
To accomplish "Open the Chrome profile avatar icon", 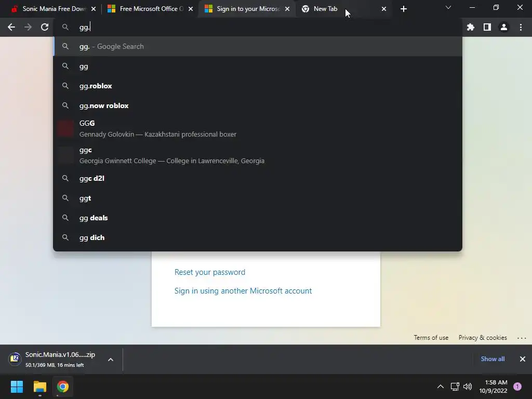I will pyautogui.click(x=504, y=27).
